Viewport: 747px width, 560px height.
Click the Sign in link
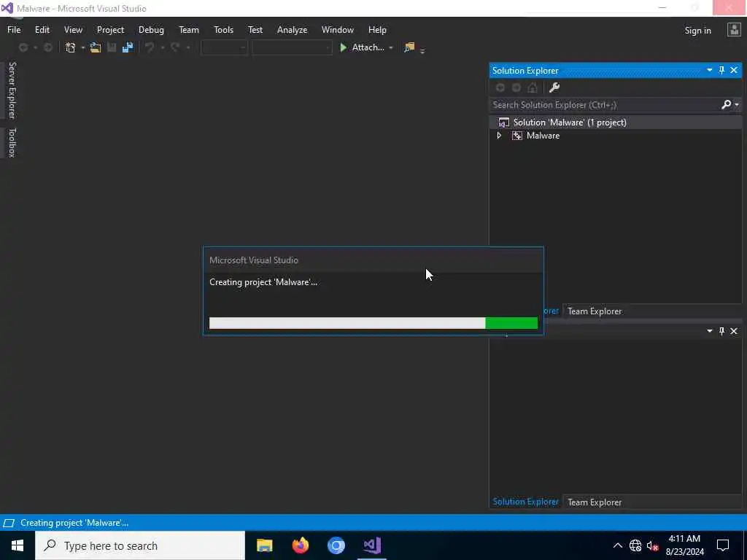coord(697,31)
